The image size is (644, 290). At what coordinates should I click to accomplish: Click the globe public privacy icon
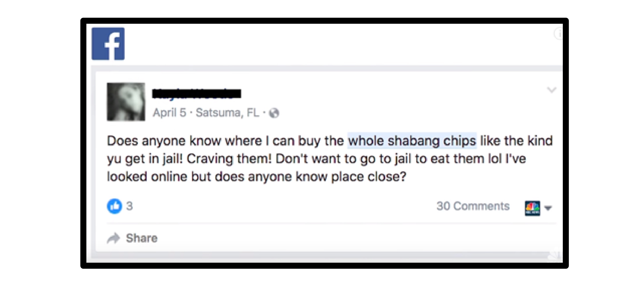[x=274, y=113]
